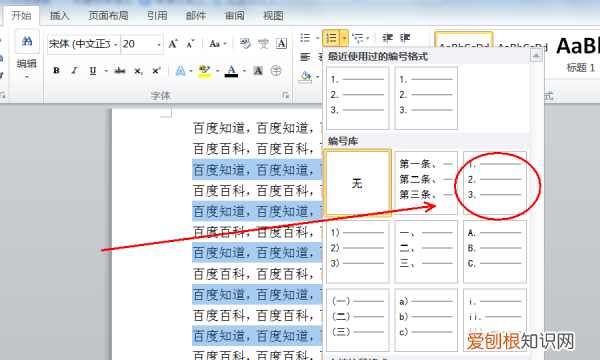Click the highlighted Numbering list icon
This screenshot has height=360, width=600.
(331, 38)
